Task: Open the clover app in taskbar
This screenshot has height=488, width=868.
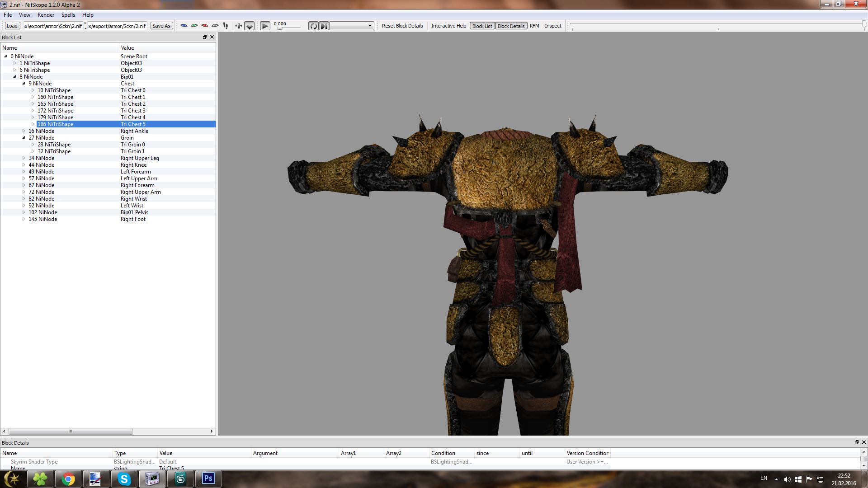Action: tap(40, 479)
